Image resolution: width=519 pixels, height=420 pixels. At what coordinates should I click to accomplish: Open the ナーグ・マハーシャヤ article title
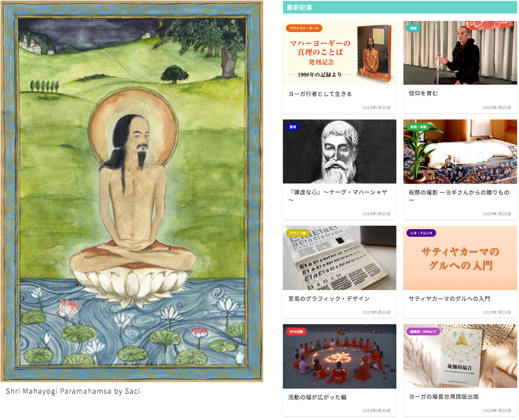[338, 196]
